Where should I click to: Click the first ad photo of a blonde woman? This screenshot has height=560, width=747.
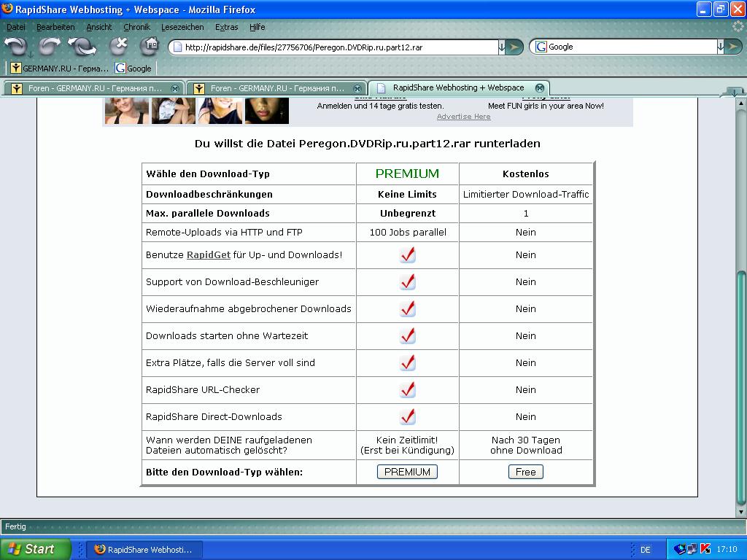click(127, 111)
